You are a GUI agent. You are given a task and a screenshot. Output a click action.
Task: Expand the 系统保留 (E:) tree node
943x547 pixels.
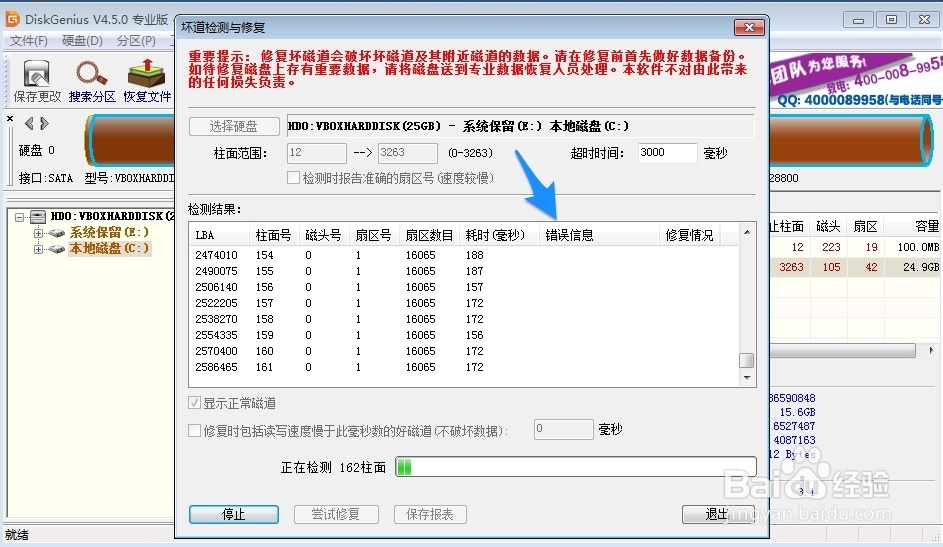coord(38,233)
